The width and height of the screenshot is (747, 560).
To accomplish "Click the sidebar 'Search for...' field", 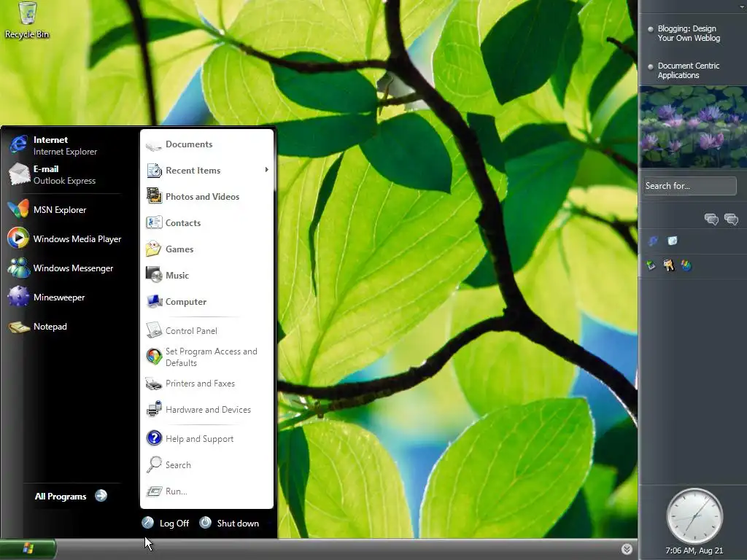I will pyautogui.click(x=689, y=186).
